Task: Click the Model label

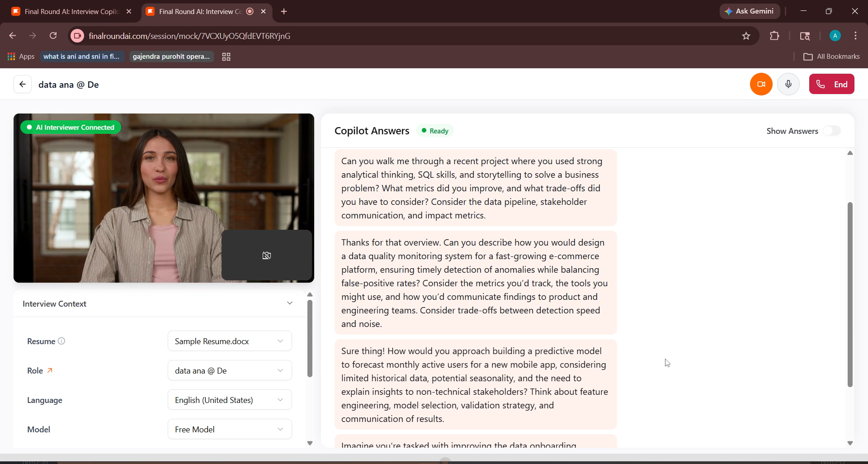Action: tap(38, 429)
